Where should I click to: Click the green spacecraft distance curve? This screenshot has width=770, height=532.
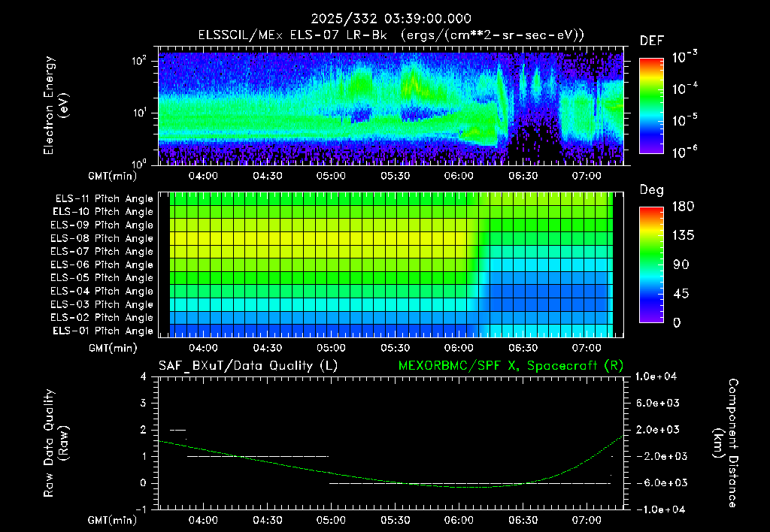(x=391, y=480)
